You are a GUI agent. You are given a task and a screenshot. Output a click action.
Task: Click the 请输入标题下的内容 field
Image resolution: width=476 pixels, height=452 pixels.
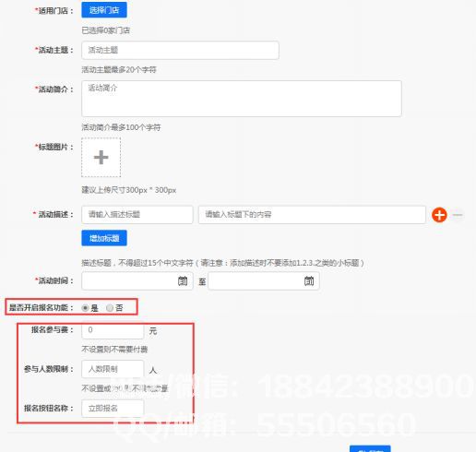(312, 215)
